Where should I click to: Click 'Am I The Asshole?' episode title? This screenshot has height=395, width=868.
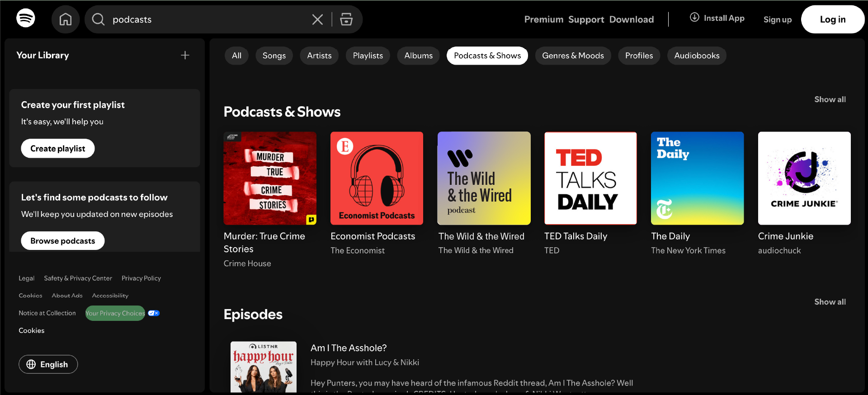pos(349,348)
